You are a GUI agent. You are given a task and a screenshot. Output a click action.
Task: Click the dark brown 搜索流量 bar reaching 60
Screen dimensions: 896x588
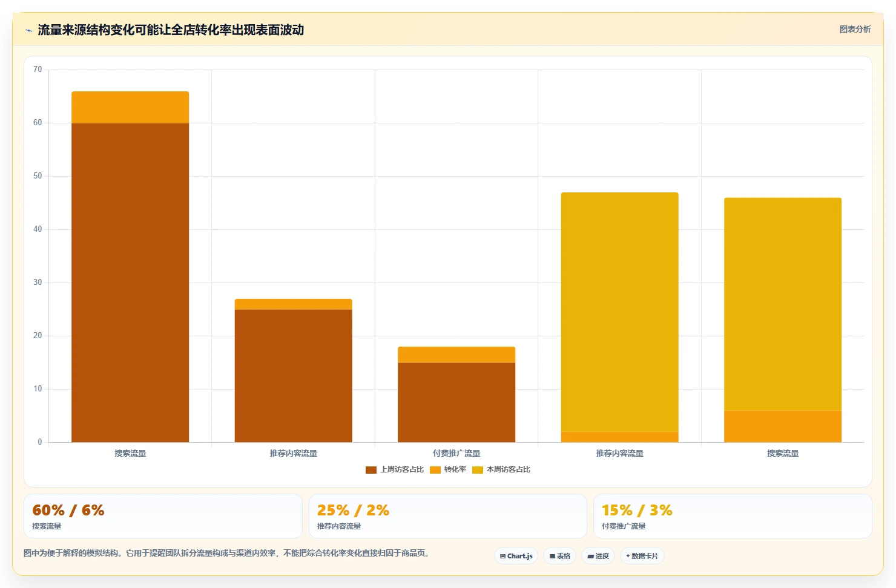[130, 283]
